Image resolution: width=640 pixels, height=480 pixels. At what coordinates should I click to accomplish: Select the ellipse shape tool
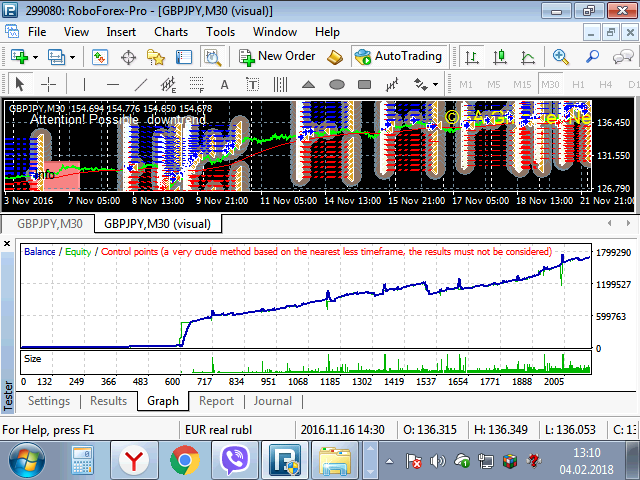pyautogui.click(x=337, y=84)
